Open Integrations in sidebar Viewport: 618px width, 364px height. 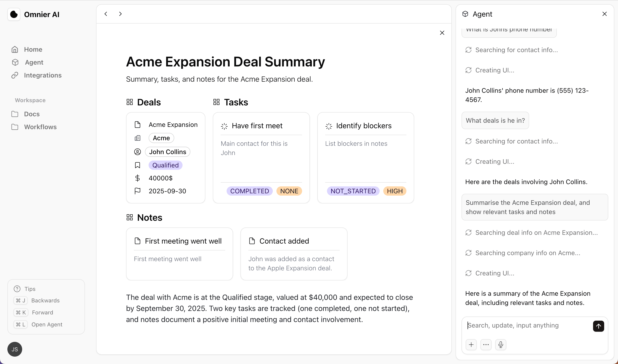43,75
